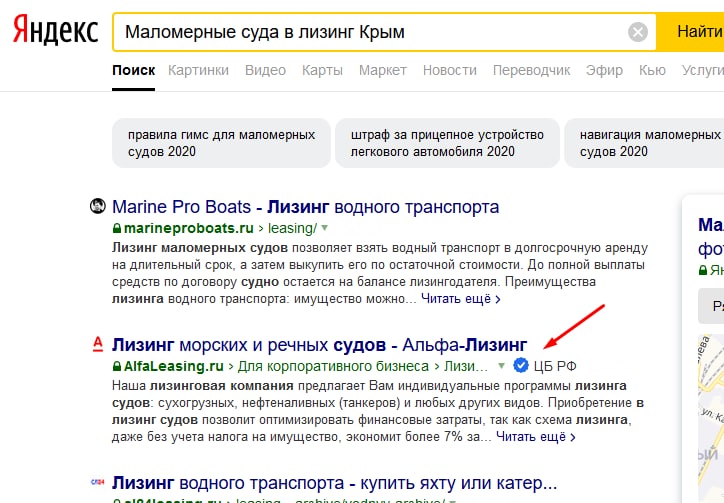Click the blue verified checkmark badge ЦБ РФ
This screenshot has width=724, height=503.
pyautogui.click(x=520, y=365)
